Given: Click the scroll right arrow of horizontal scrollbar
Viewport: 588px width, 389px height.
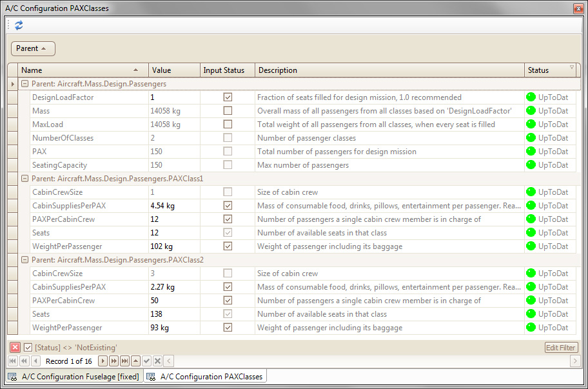Looking at the screenshot, I should coord(574,361).
